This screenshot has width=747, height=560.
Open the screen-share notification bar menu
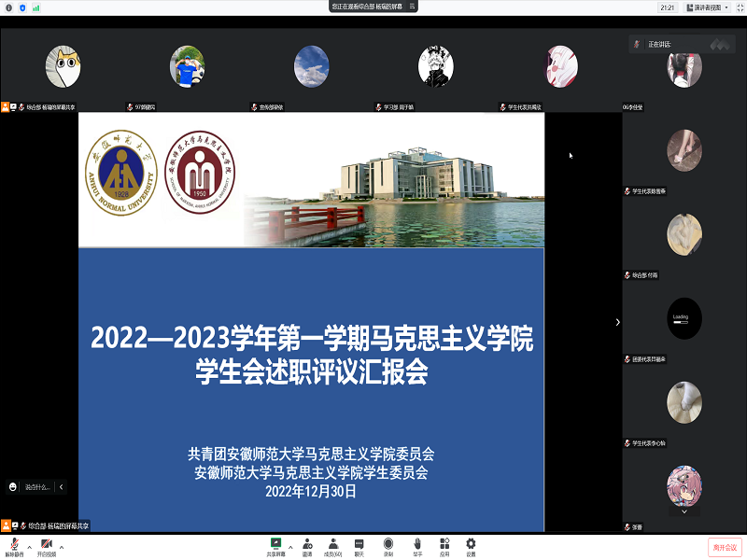click(x=412, y=7)
